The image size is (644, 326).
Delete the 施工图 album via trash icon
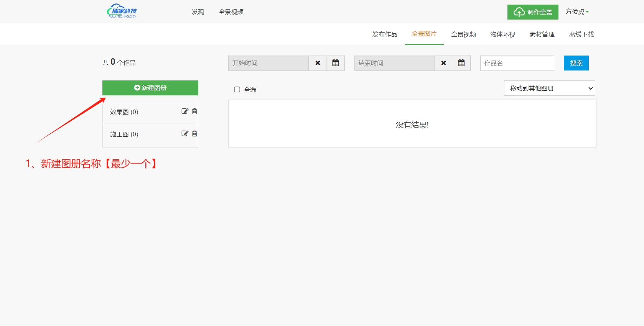click(194, 134)
